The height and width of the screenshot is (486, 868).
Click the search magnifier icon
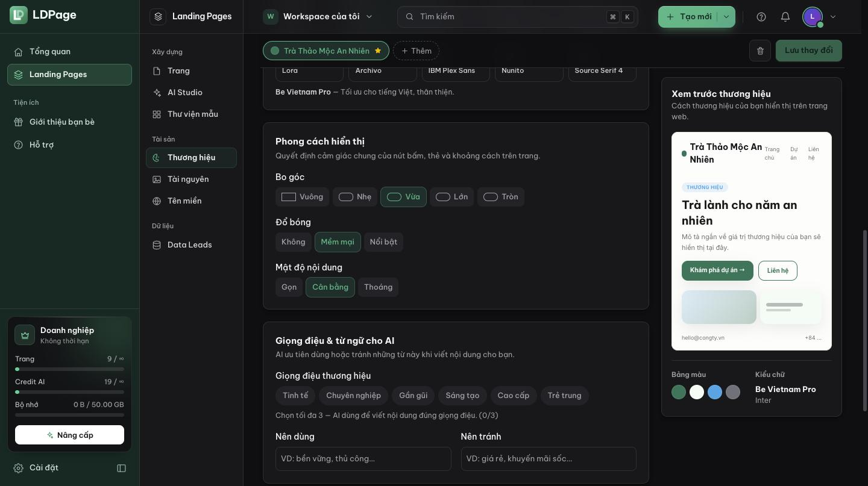tap(410, 17)
